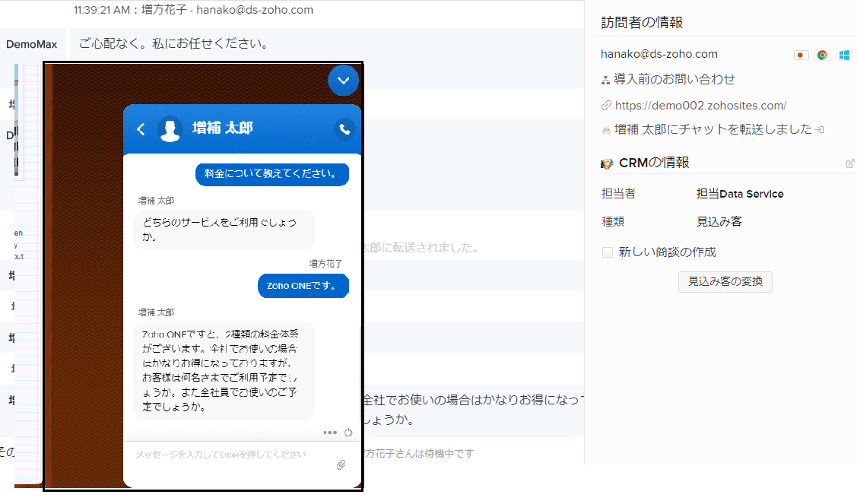Click the 導入前のお問い合わせ department entry
This screenshot has height=504, width=857.
coord(674,79)
